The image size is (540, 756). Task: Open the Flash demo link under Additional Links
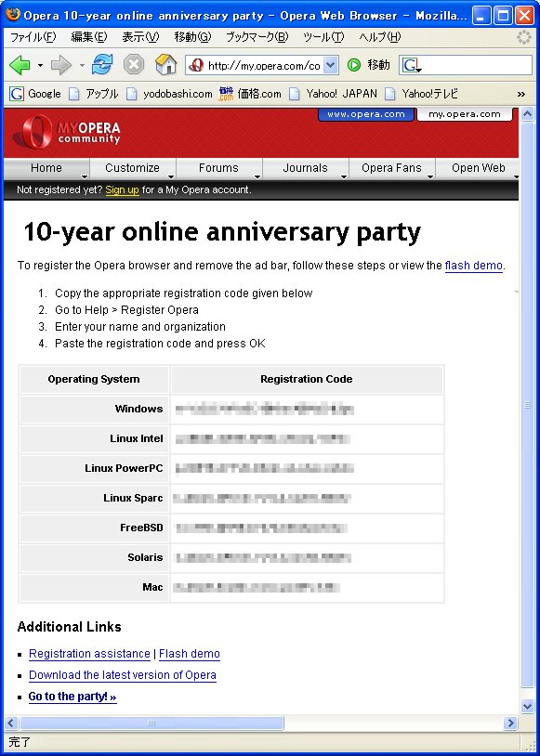coord(190,654)
